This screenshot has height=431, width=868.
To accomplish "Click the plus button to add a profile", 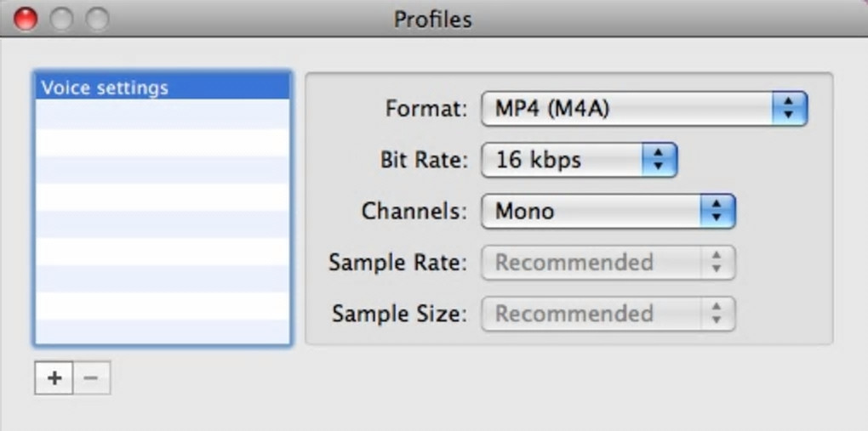I will 54,378.
